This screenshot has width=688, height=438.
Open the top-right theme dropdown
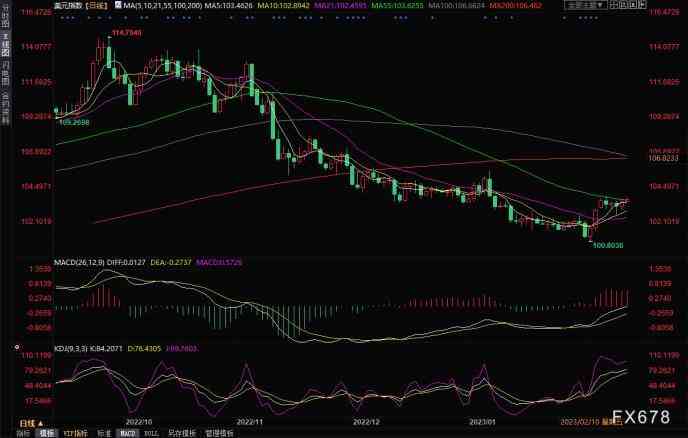pyautogui.click(x=587, y=6)
